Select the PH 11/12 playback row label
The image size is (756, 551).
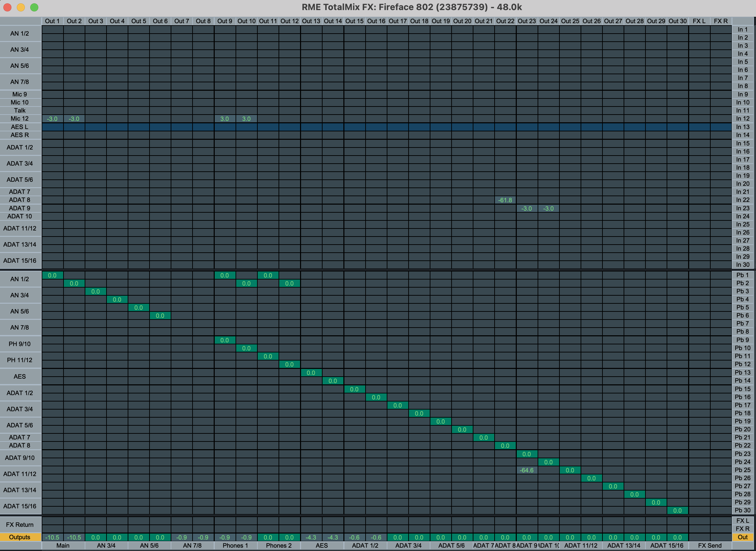coord(19,360)
